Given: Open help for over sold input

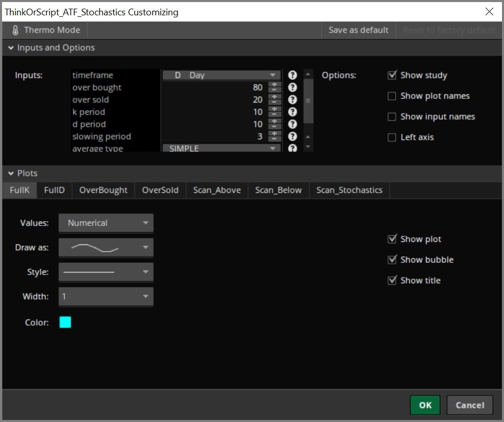Looking at the screenshot, I should pos(292,100).
